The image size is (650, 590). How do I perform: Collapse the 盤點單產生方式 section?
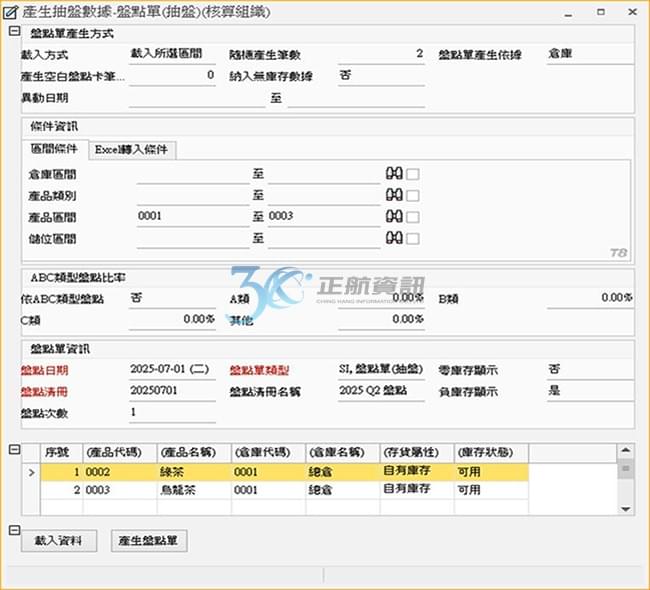click(14, 33)
